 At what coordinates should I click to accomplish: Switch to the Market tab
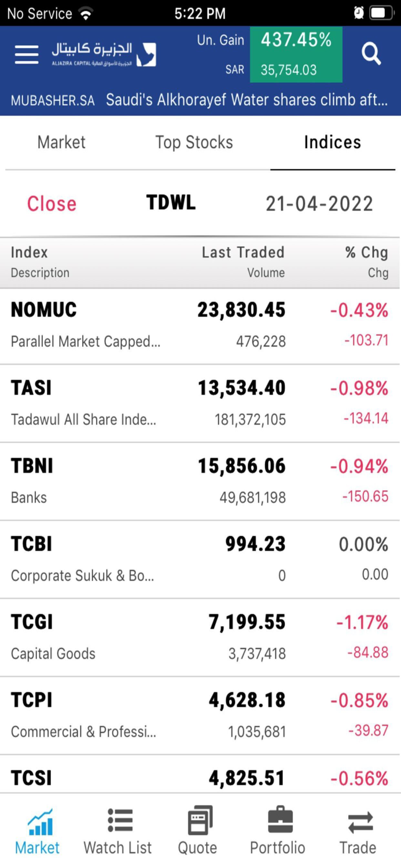click(x=61, y=142)
